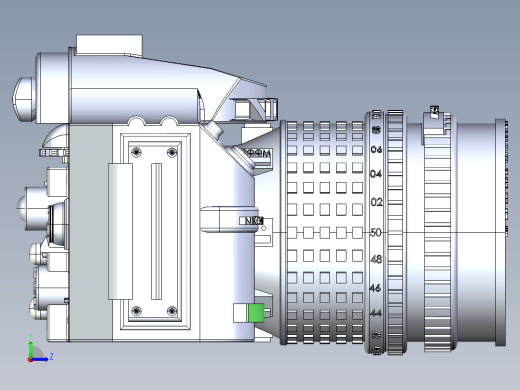Pick the bottom-right screw on the side panel

[x=172, y=311]
